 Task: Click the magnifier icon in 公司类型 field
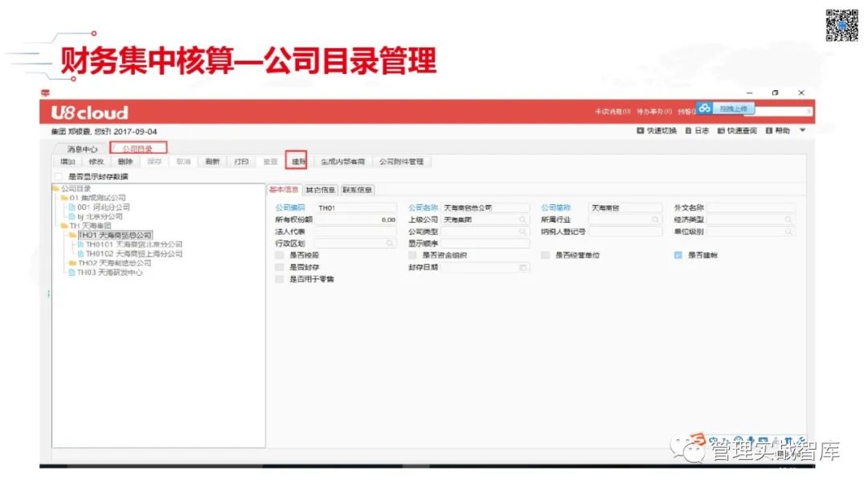[x=522, y=232]
